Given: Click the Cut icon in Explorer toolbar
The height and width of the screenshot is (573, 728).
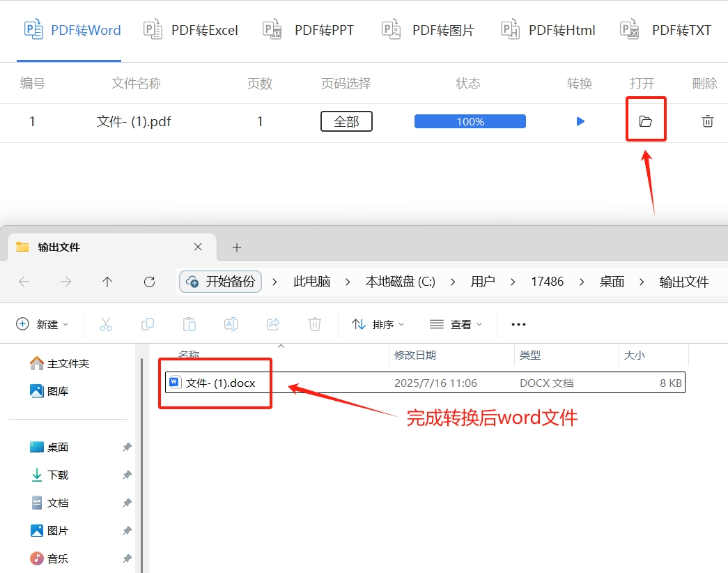Looking at the screenshot, I should [x=106, y=323].
